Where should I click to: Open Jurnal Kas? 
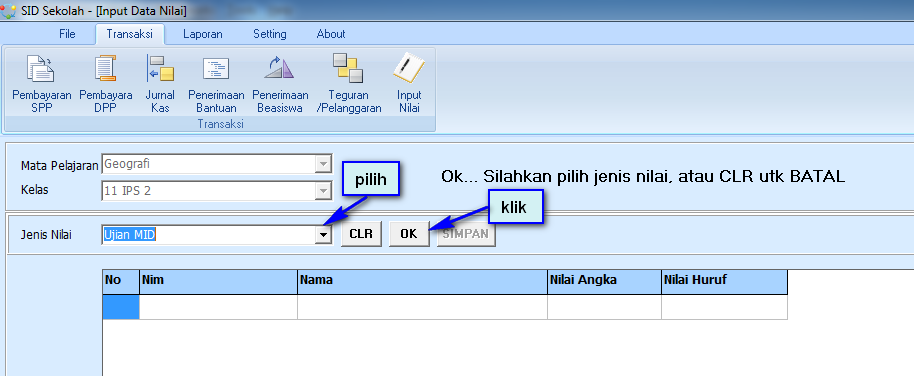click(x=160, y=83)
